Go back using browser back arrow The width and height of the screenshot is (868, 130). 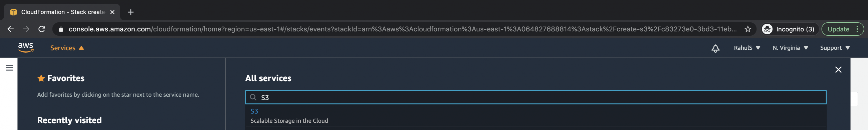(11, 29)
